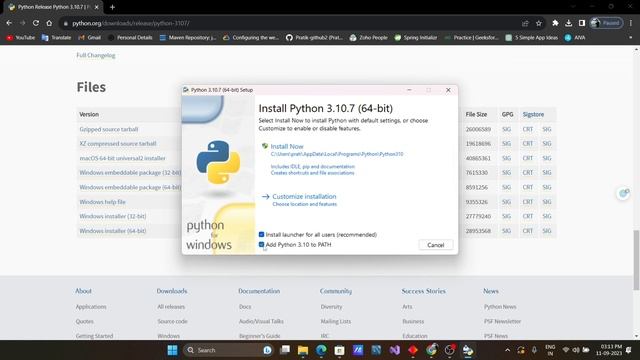The image size is (640, 360).
Task: Click the Chrome home icon
Action: tap(49, 23)
